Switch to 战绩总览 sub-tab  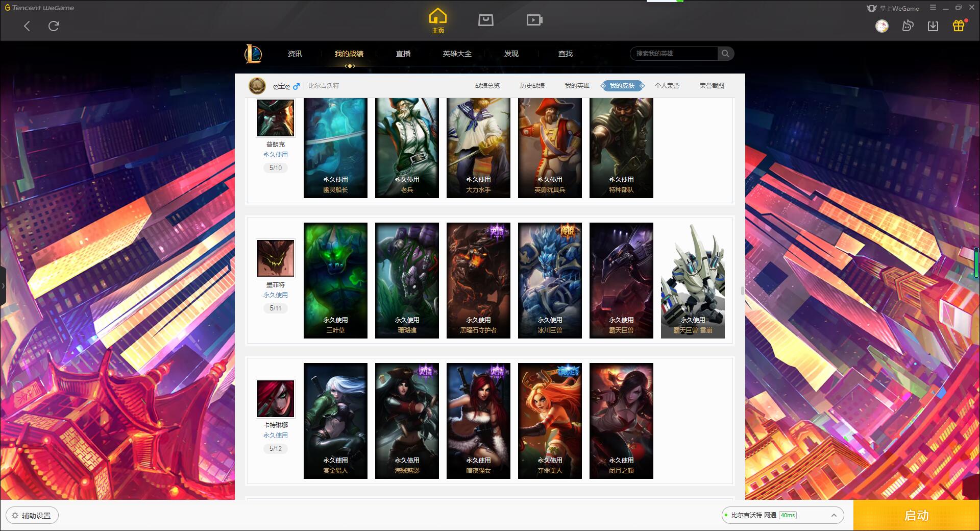click(487, 86)
